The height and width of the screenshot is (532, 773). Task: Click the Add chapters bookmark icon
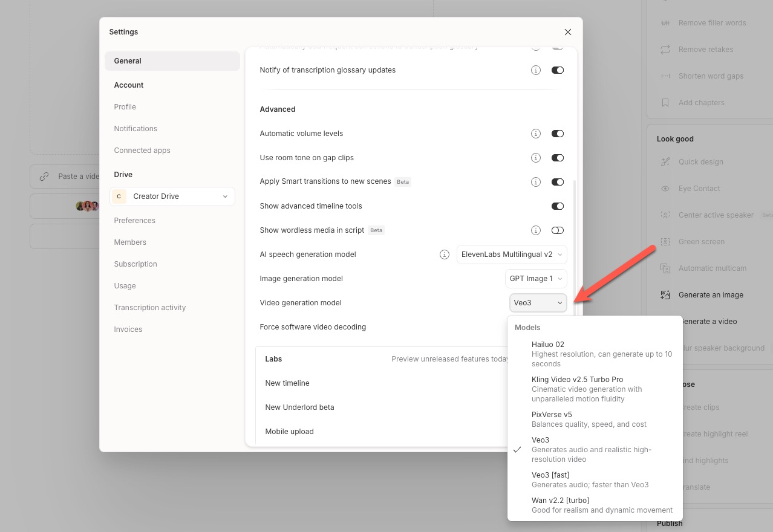point(665,103)
